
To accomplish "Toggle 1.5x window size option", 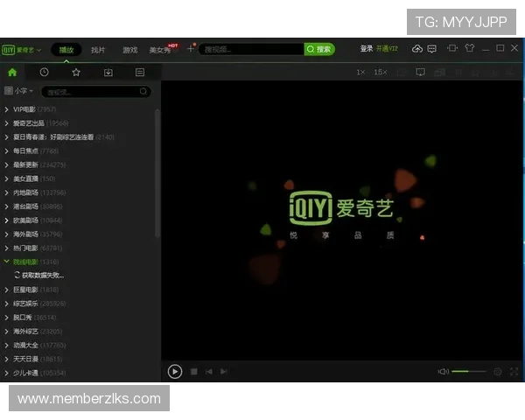I will [380, 73].
